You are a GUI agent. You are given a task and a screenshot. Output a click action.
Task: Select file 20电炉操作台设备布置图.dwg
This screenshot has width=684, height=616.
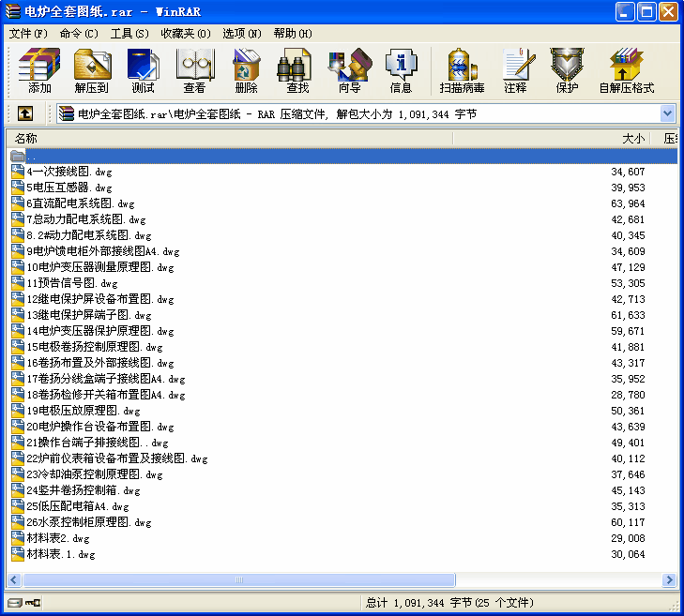coord(100,427)
